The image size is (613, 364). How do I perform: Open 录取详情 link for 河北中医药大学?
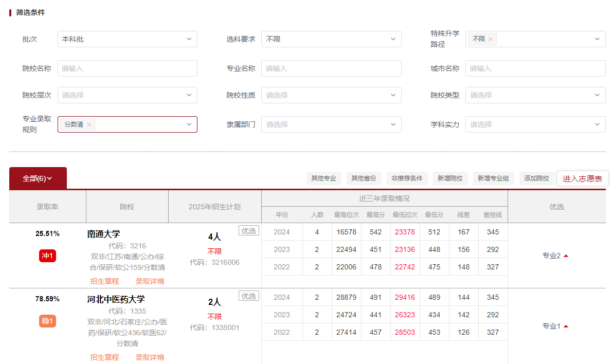point(150,357)
